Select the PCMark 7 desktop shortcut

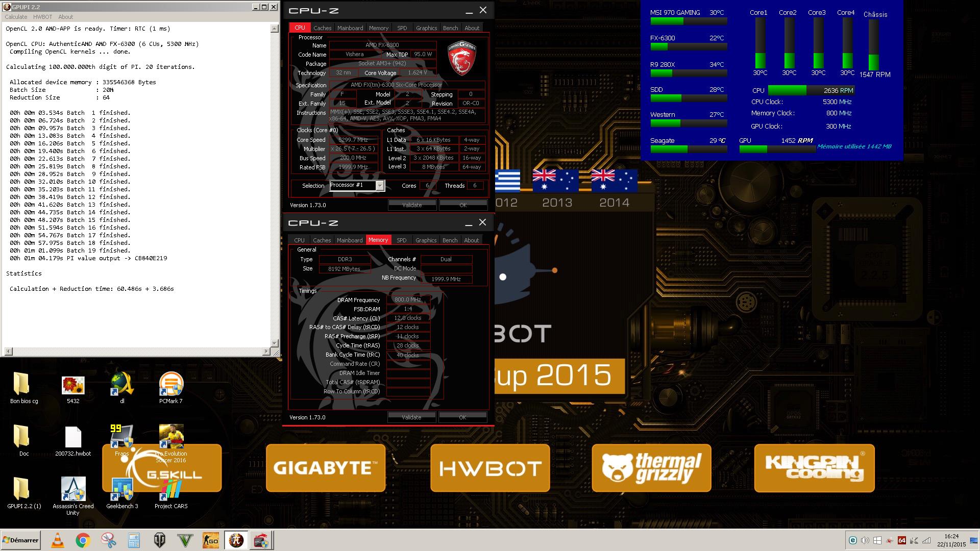171,388
